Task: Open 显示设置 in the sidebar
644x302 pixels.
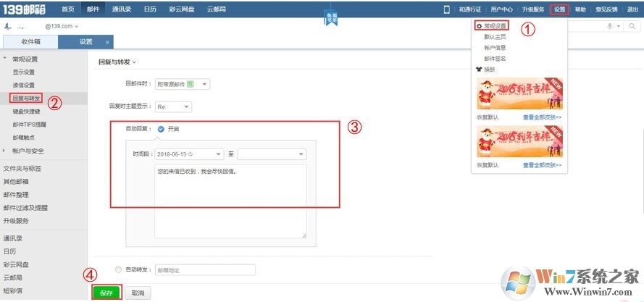Action: (23, 72)
